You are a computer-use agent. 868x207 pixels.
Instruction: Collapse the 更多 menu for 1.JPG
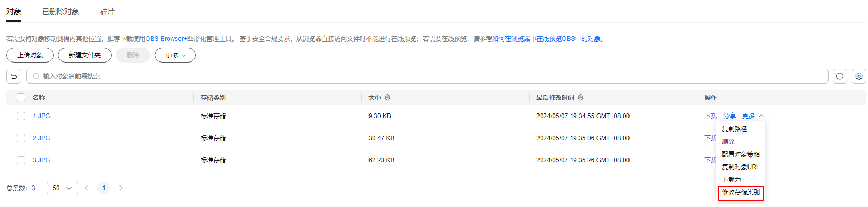tap(753, 116)
